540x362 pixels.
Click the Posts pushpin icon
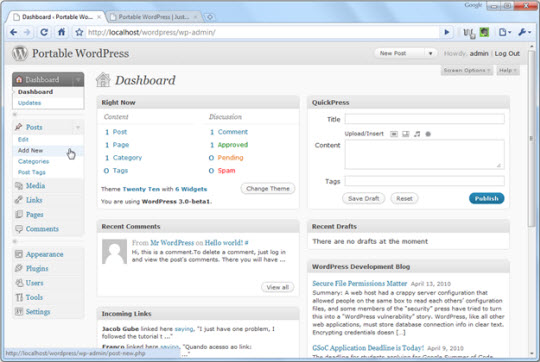pyautogui.click(x=19, y=127)
